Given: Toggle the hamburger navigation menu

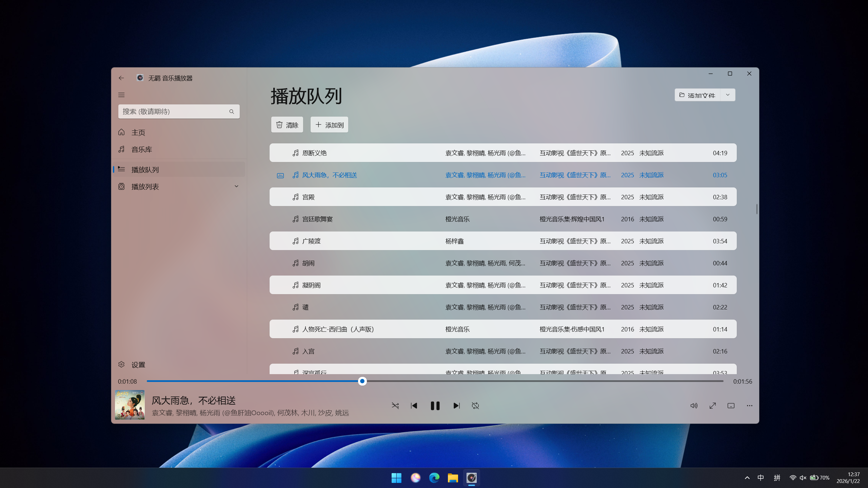Looking at the screenshot, I should [x=121, y=95].
